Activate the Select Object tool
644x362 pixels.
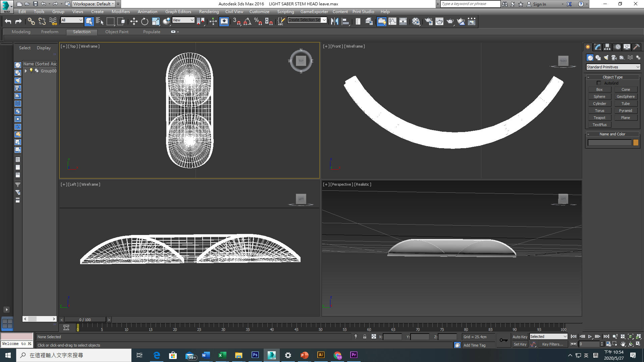coord(89,21)
